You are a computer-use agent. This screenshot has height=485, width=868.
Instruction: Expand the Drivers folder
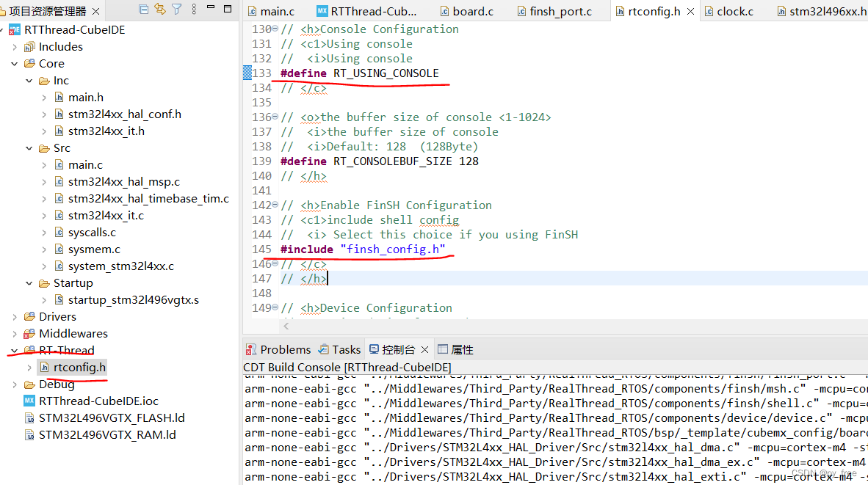(15, 316)
